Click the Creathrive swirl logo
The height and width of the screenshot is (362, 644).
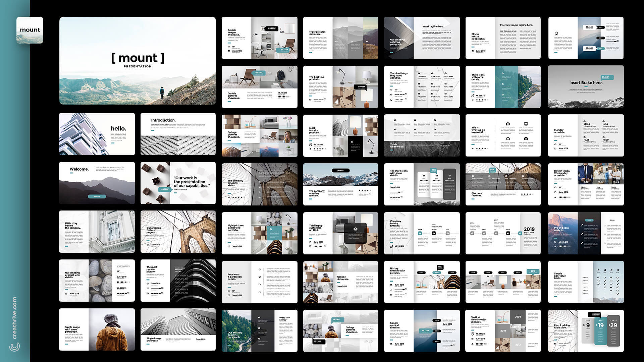[x=14, y=347]
